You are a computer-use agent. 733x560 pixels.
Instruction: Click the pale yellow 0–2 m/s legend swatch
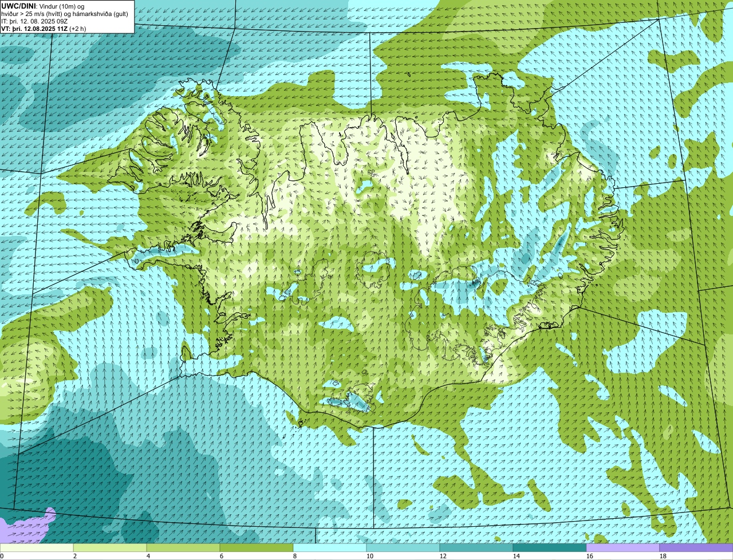(x=37, y=548)
